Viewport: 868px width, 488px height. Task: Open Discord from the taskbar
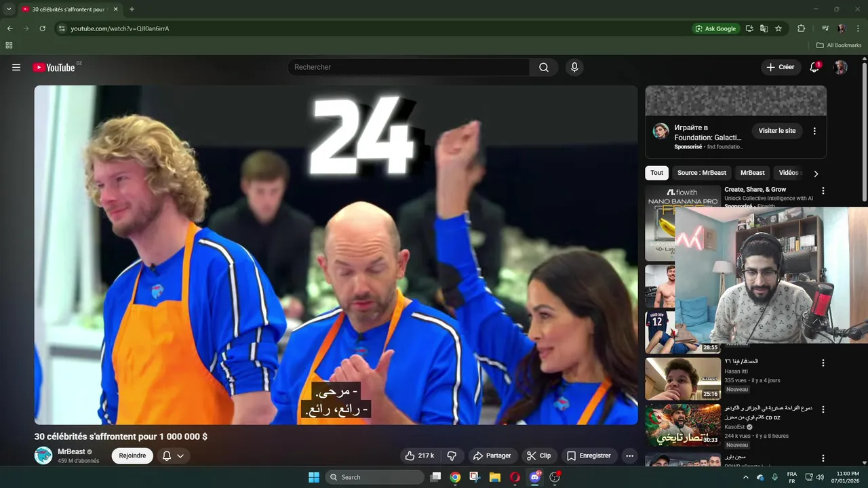pos(534,477)
